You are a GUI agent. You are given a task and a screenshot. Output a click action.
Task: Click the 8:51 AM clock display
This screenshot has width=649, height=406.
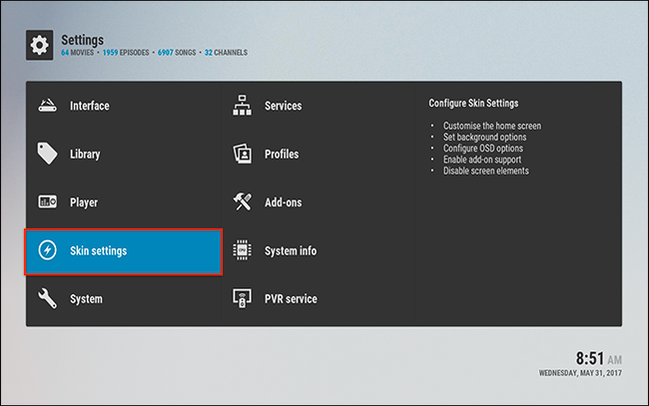click(599, 358)
